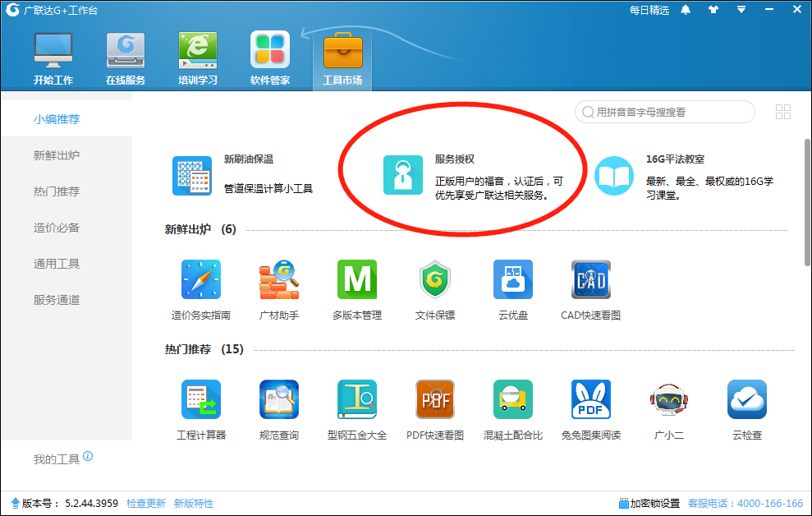The width and height of the screenshot is (812, 516).
Task: Open 我的工具 in the sidebar
Action: (57, 459)
